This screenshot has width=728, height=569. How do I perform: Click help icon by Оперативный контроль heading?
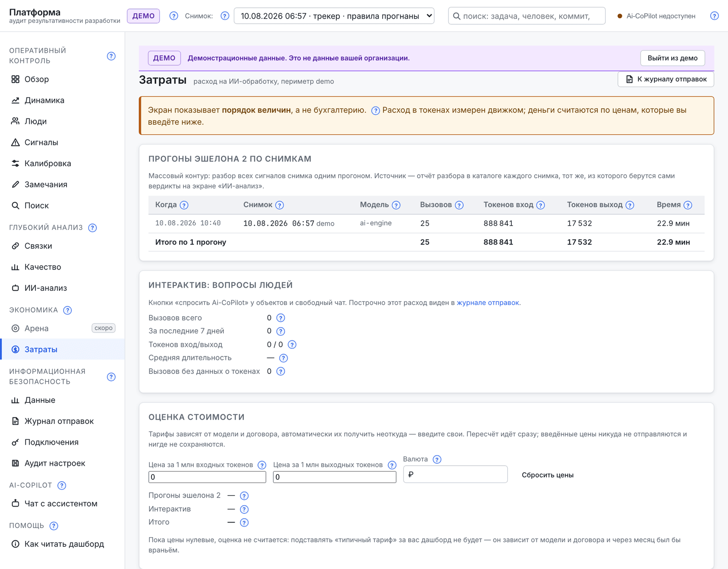111,56
